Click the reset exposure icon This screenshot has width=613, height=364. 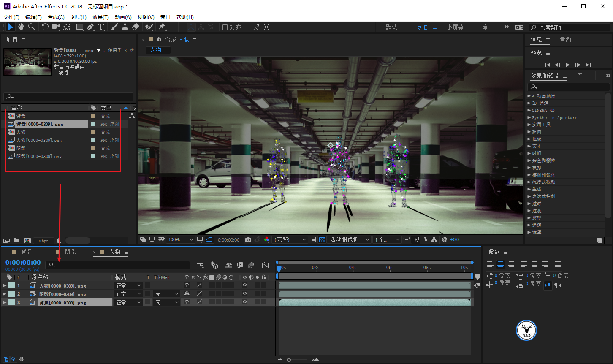point(444,239)
